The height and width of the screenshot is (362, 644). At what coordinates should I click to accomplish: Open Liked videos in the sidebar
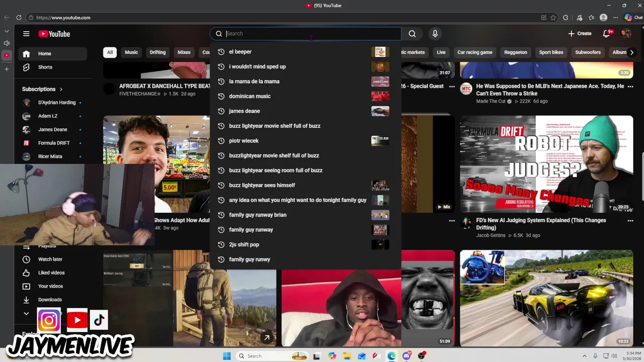53,273
